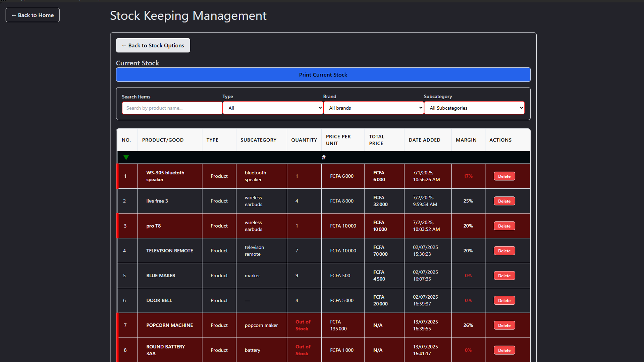The height and width of the screenshot is (362, 644).
Task: Delete the live free 3 item
Action: pyautogui.click(x=504, y=201)
